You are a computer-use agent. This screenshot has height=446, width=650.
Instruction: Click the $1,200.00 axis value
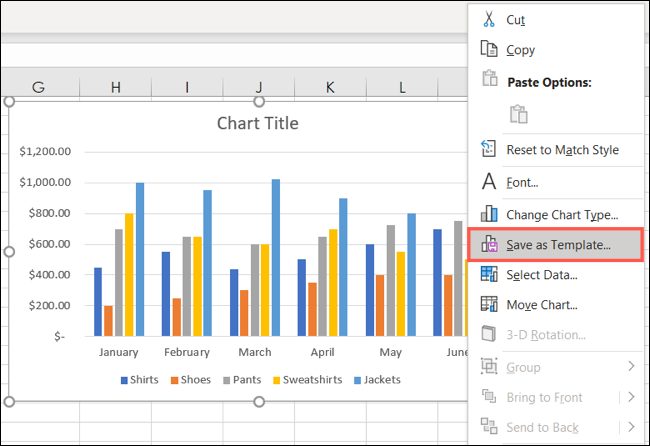coord(45,151)
